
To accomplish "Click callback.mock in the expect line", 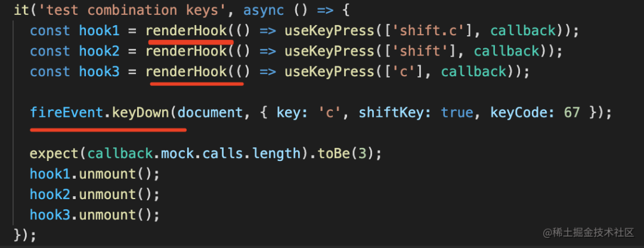I will (132, 154).
